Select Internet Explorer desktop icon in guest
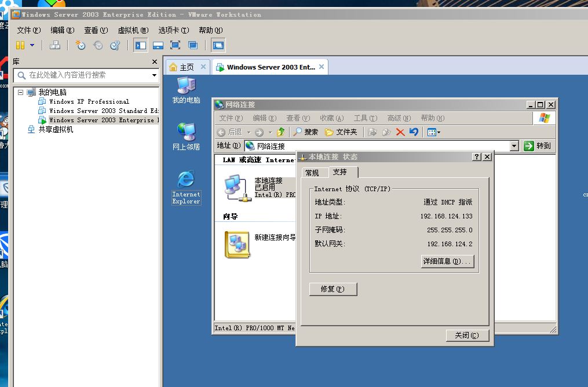Viewport: 588px width, 387px height. tap(187, 188)
